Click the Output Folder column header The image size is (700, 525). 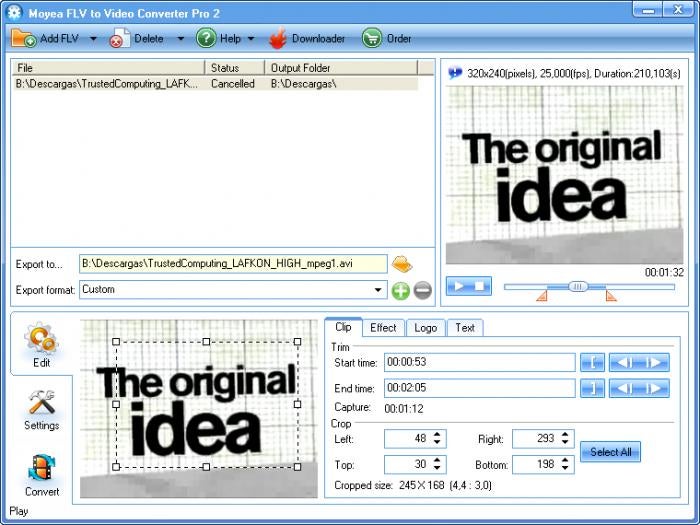(341, 68)
